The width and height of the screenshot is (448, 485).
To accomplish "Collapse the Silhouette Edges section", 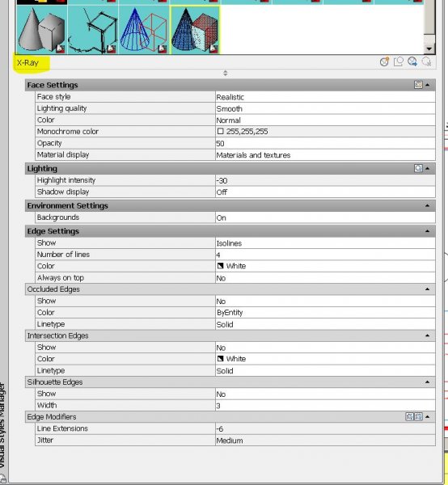I will 428,382.
